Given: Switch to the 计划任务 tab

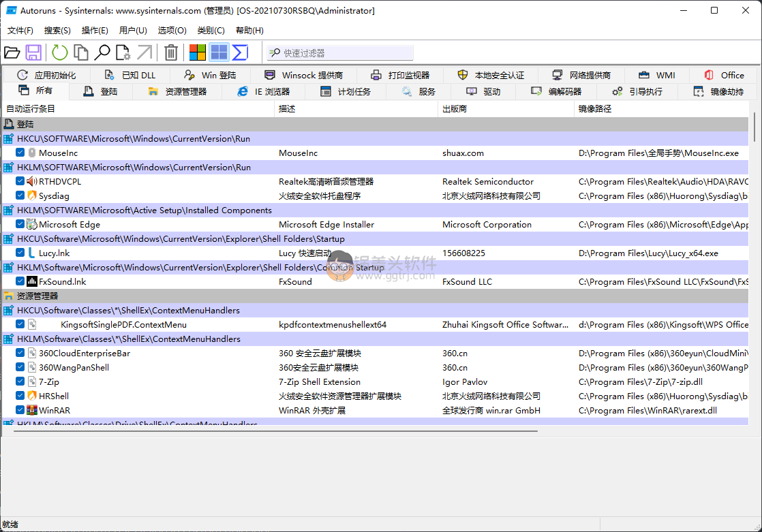Looking at the screenshot, I should (x=346, y=91).
